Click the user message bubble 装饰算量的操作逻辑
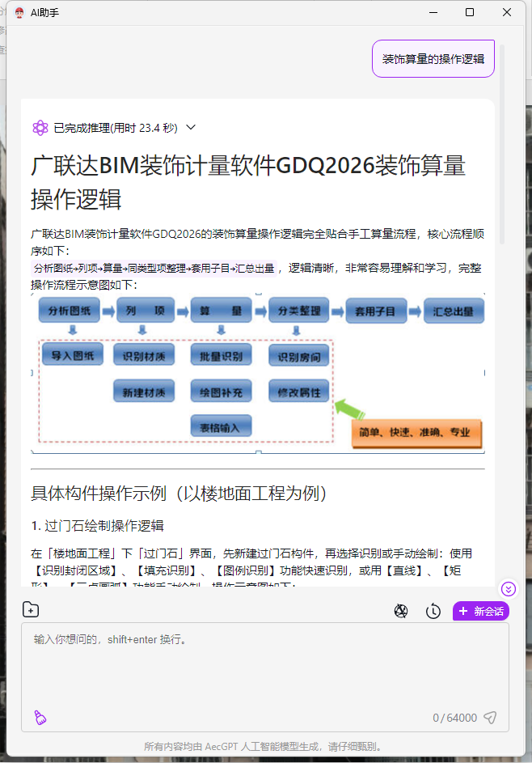This screenshot has height=763, width=532. click(433, 59)
